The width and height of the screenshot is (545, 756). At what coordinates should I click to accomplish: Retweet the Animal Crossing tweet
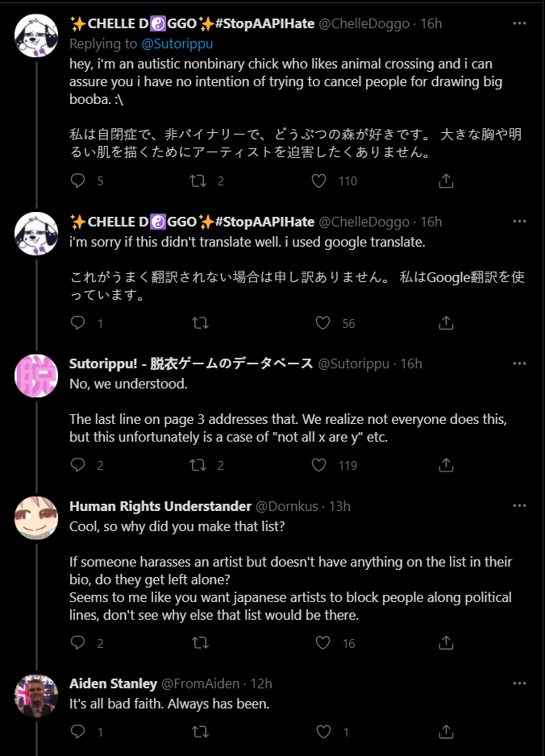[198, 181]
